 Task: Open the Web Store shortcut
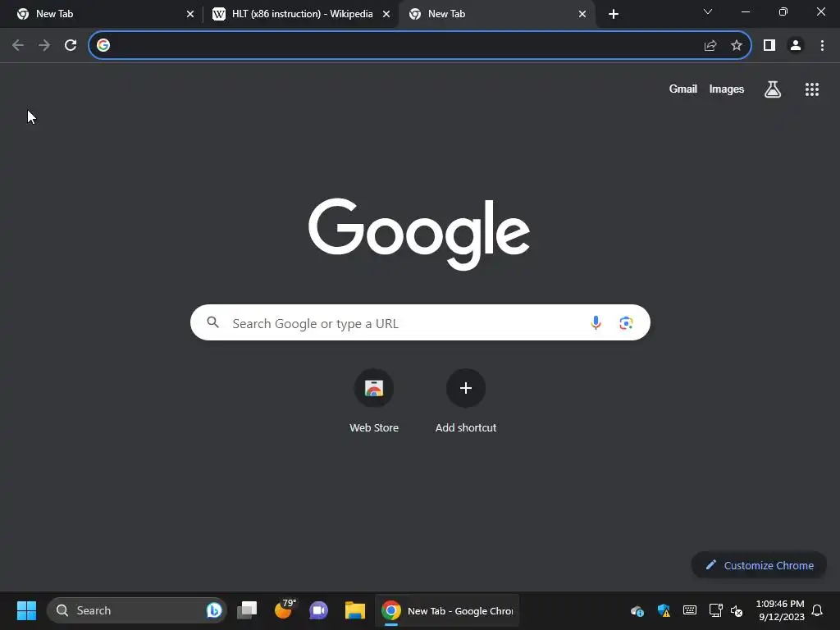(374, 401)
